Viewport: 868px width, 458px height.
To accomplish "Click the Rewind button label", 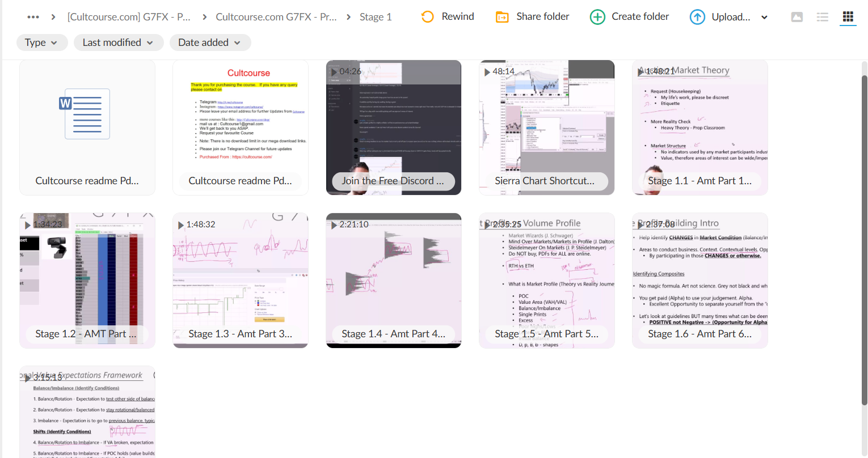I will [458, 16].
